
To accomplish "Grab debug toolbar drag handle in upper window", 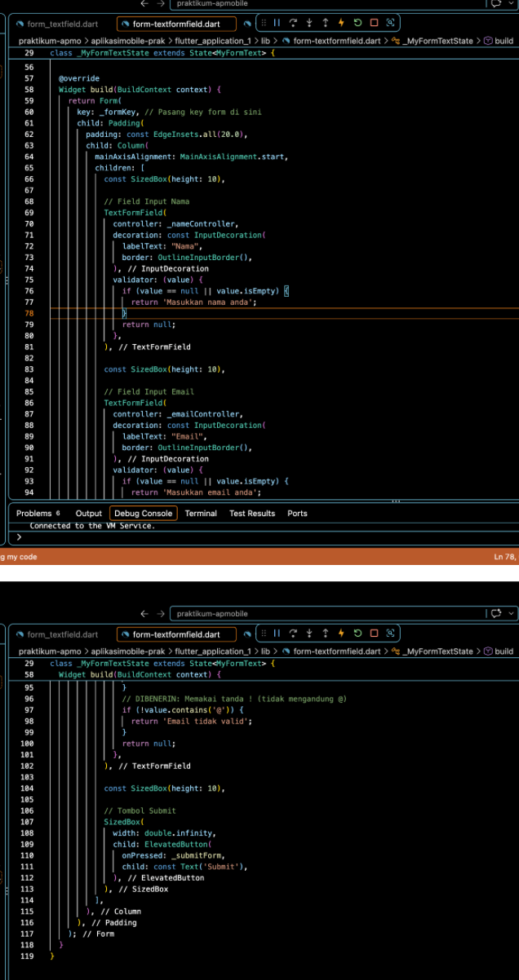I will [x=263, y=23].
